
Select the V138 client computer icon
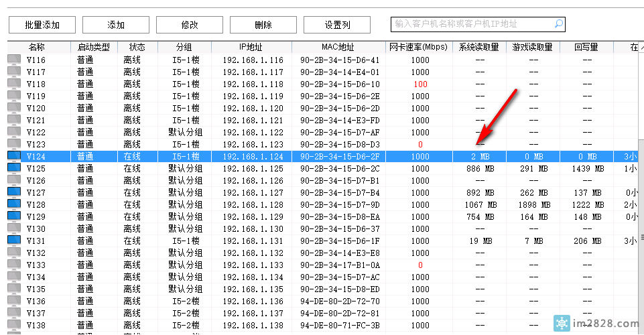[14, 325]
